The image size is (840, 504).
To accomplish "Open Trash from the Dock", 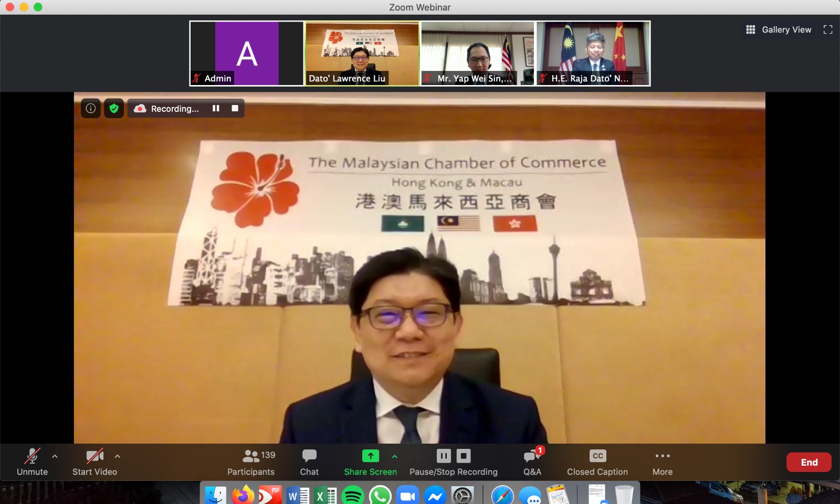I will (624, 495).
